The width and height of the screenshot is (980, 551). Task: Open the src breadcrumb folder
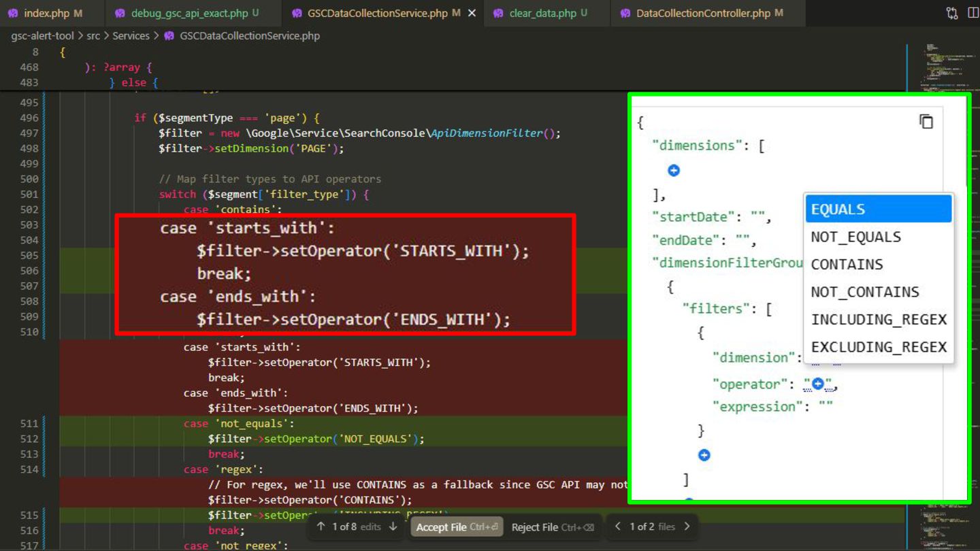click(x=93, y=36)
